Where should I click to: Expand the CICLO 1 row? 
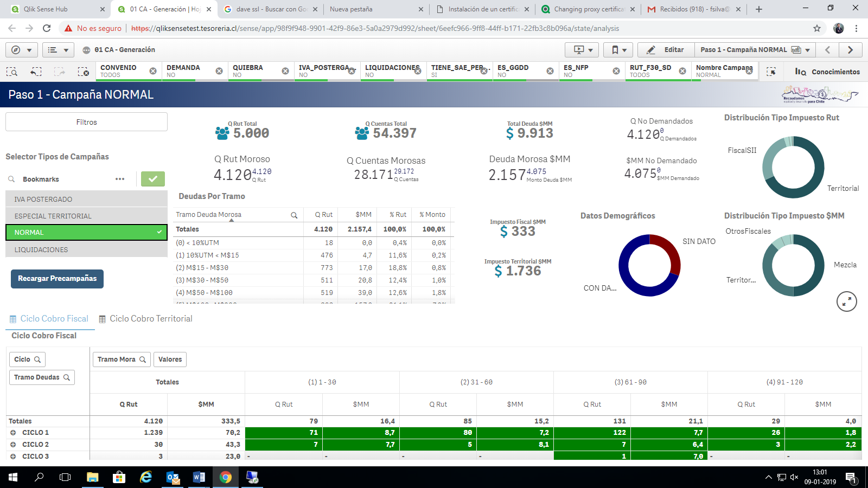coord(12,432)
